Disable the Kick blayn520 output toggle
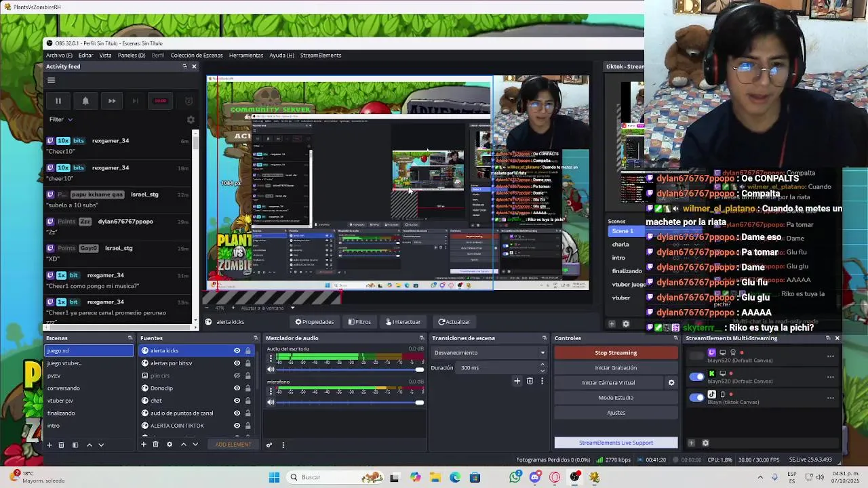 click(696, 377)
